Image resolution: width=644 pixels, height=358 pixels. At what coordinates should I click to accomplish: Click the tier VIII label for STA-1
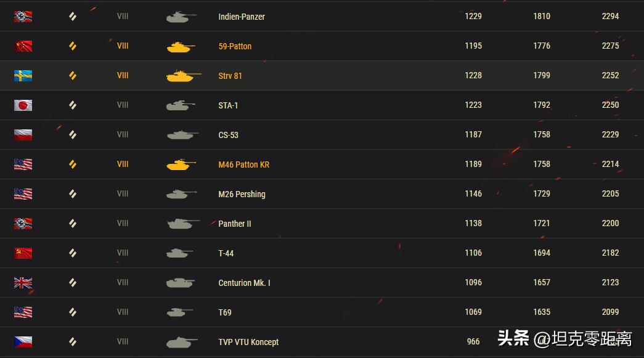pos(123,105)
